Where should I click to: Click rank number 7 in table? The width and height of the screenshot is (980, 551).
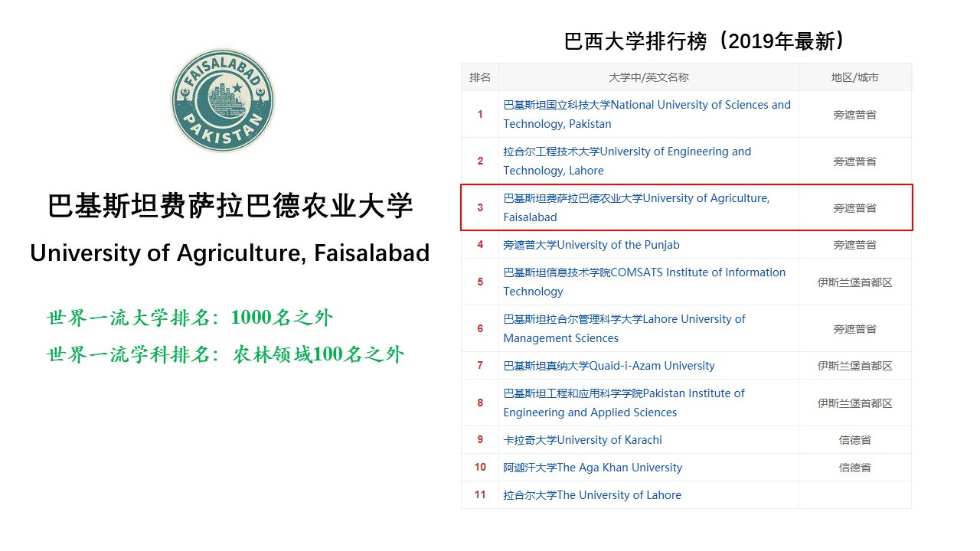[x=480, y=366]
